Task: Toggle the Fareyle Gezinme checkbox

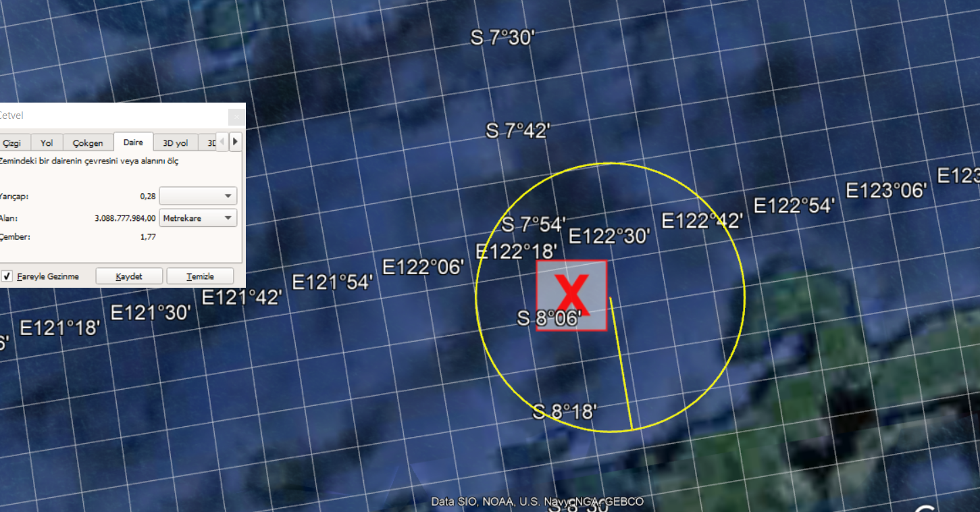Action: pos(7,276)
